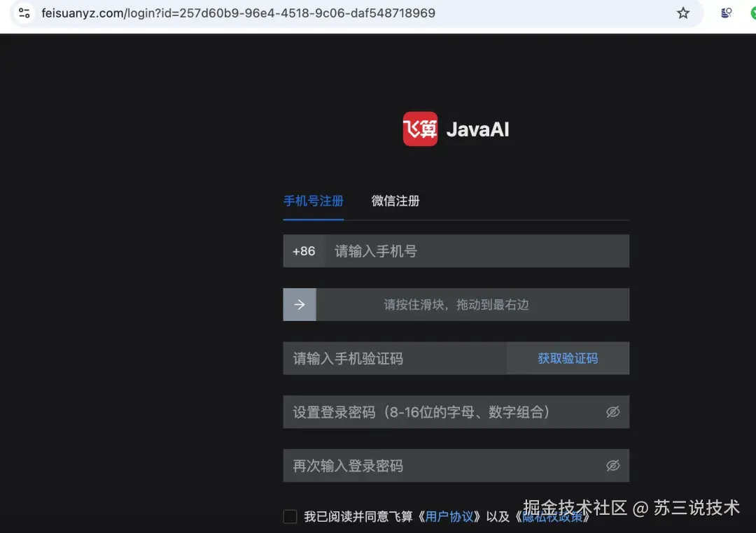Switch to the 微信注册 tab
This screenshot has width=756, height=533.
pos(395,201)
